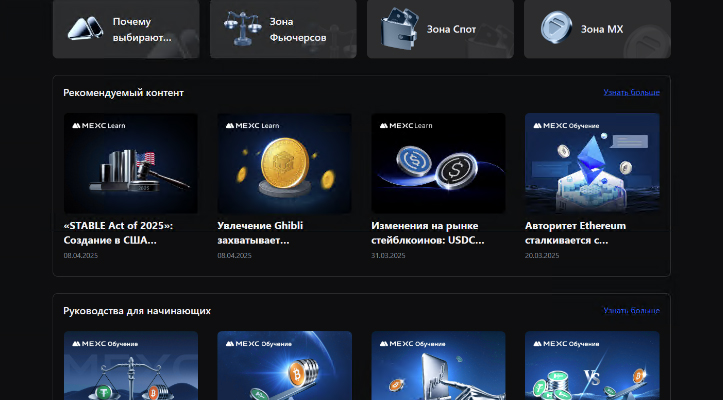
Task: Click the date 31.03.2025 under stablecoins article
Action: tap(388, 256)
